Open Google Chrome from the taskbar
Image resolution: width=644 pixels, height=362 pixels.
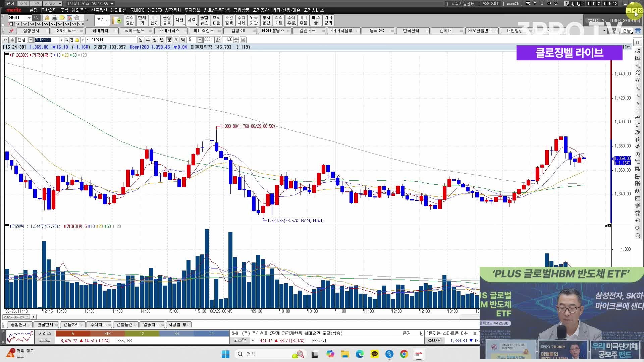(404, 354)
